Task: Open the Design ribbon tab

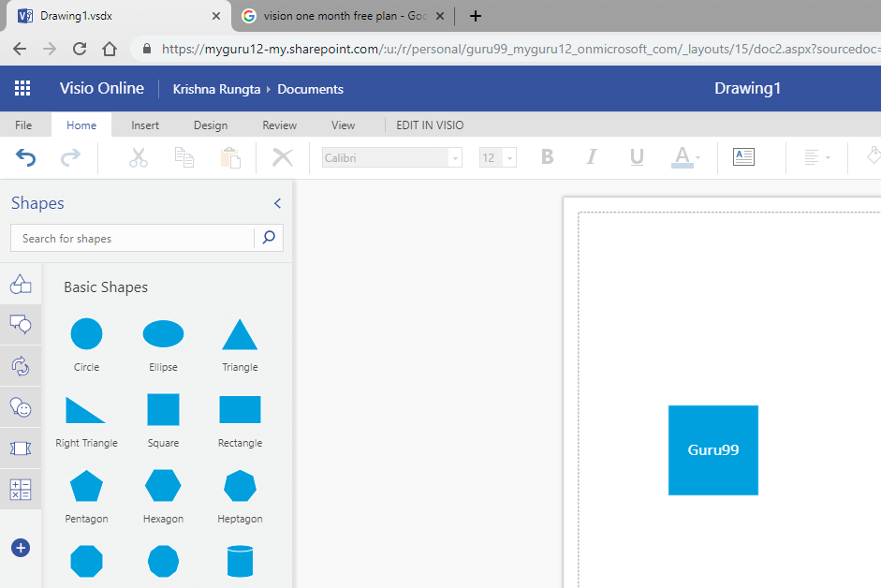Action: [x=211, y=125]
